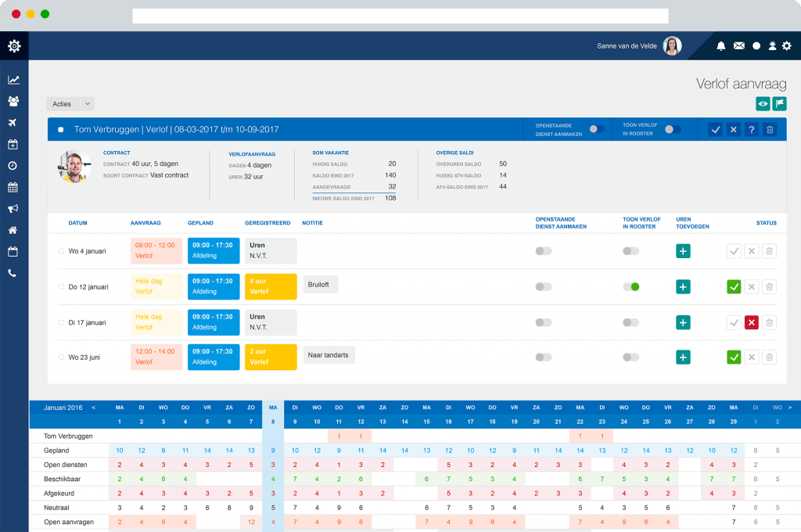
Task: Click red reject button for Di 17 januari
Action: pos(752,322)
